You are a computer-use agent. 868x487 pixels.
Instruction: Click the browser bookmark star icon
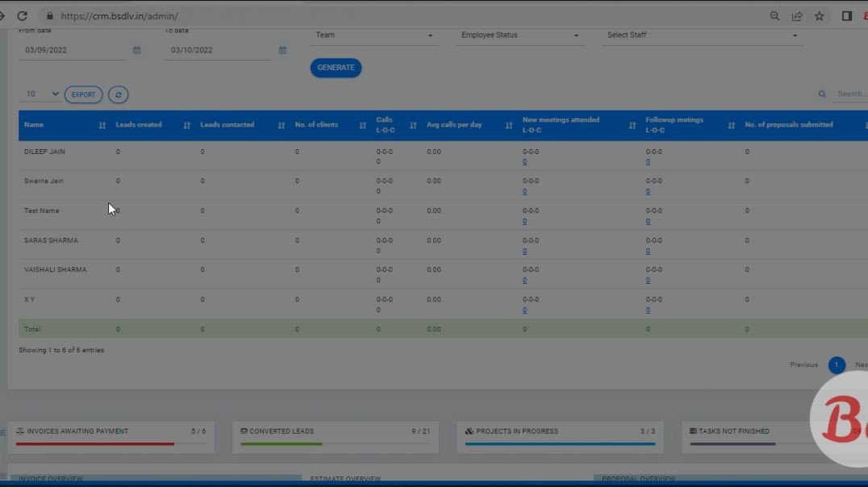point(818,15)
